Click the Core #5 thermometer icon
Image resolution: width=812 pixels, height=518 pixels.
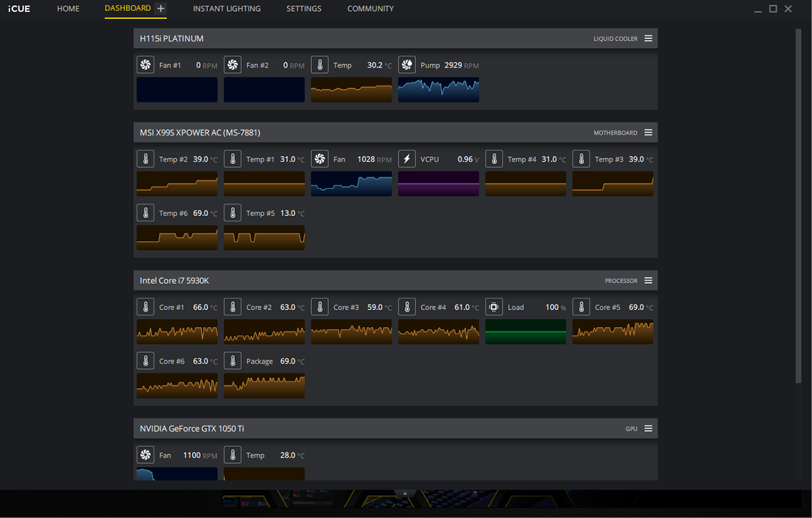point(581,307)
